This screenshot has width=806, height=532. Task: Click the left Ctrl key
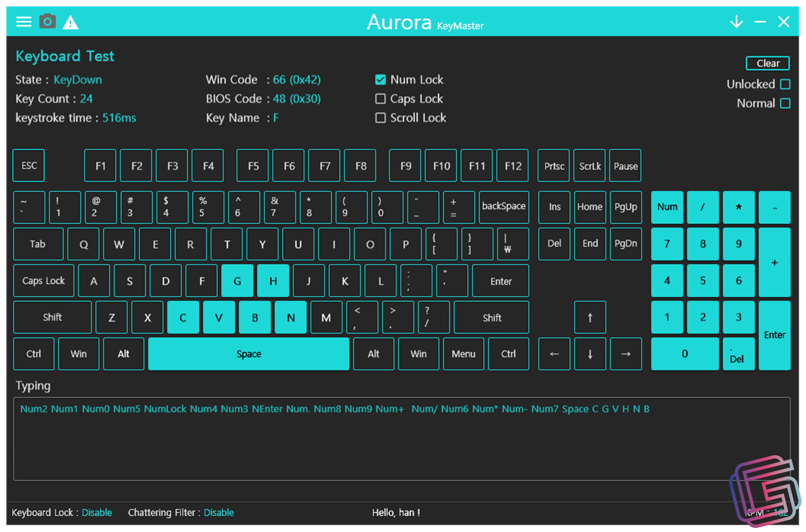coord(34,354)
